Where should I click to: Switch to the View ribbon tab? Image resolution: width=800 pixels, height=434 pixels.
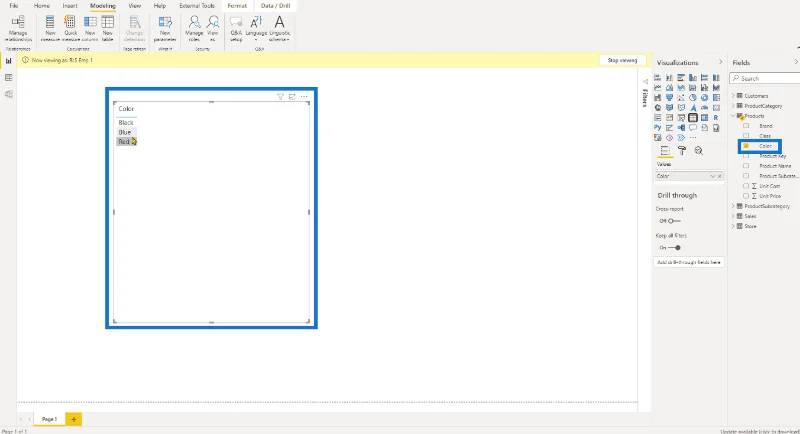(x=135, y=6)
